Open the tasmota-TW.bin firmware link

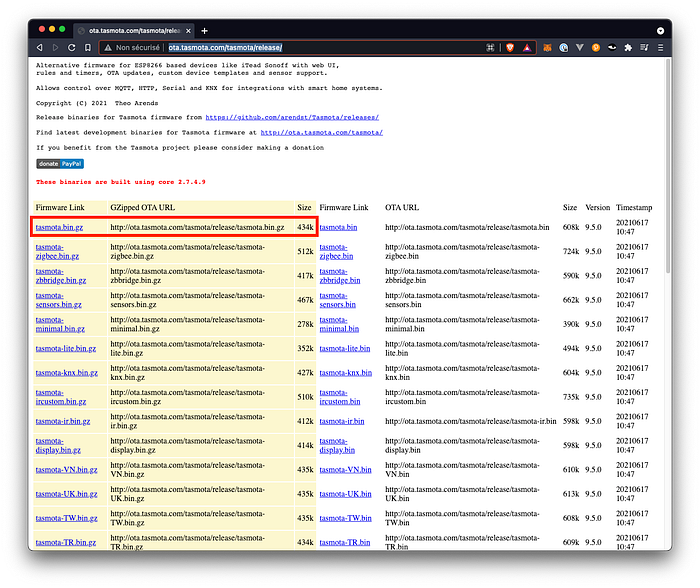pos(346,518)
